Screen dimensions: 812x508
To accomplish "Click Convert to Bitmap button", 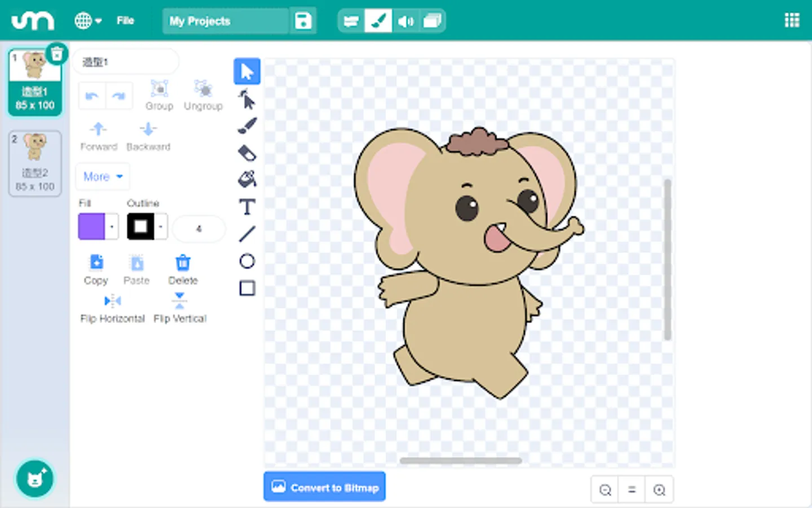I will [x=325, y=487].
